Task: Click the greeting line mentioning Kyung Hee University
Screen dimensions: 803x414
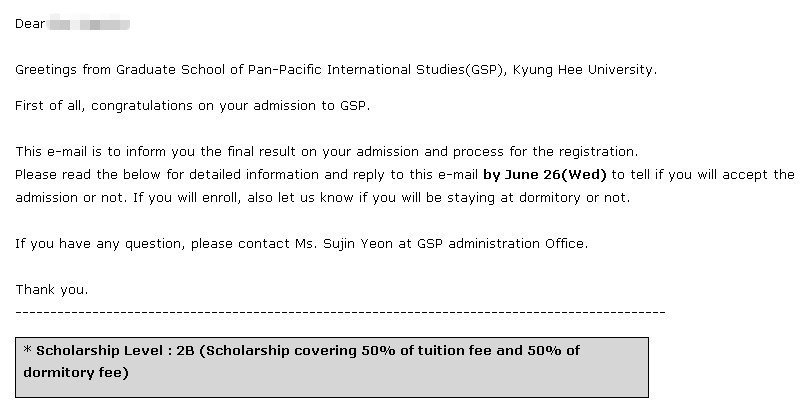Action: (336, 70)
